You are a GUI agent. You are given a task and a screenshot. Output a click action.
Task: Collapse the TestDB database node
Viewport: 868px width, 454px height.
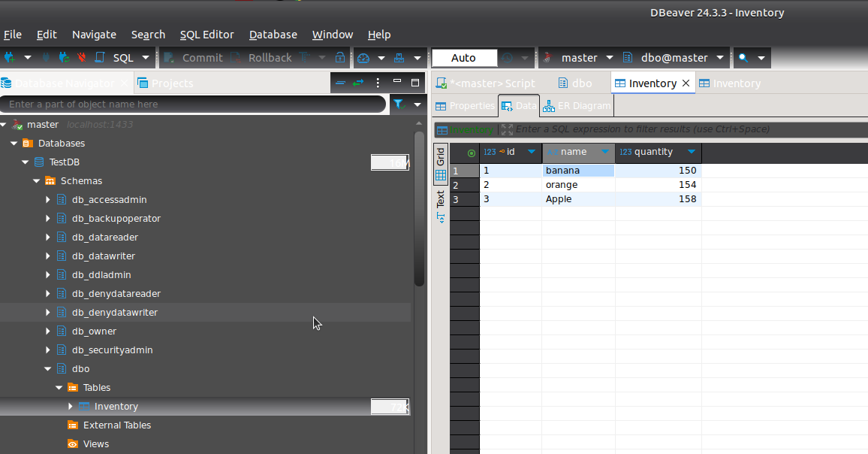click(26, 162)
